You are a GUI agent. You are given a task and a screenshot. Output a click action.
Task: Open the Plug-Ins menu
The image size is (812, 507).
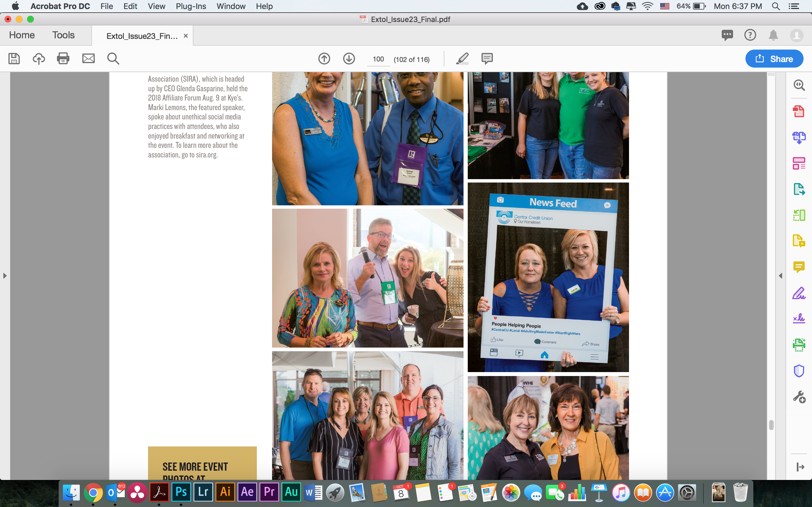(191, 6)
